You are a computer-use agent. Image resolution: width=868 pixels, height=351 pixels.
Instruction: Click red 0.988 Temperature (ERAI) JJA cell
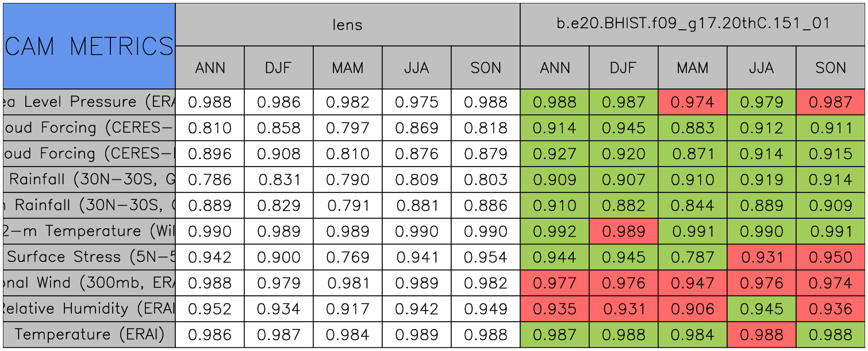click(761, 335)
